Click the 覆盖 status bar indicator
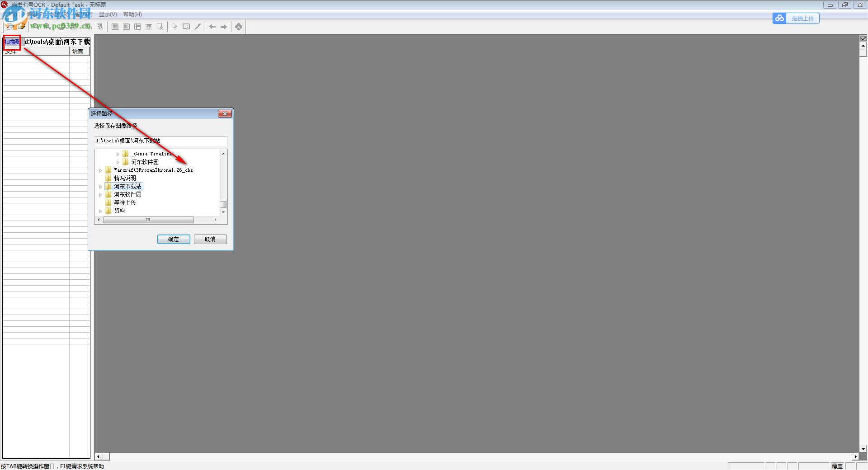The height and width of the screenshot is (470, 868). pyautogui.click(x=837, y=466)
